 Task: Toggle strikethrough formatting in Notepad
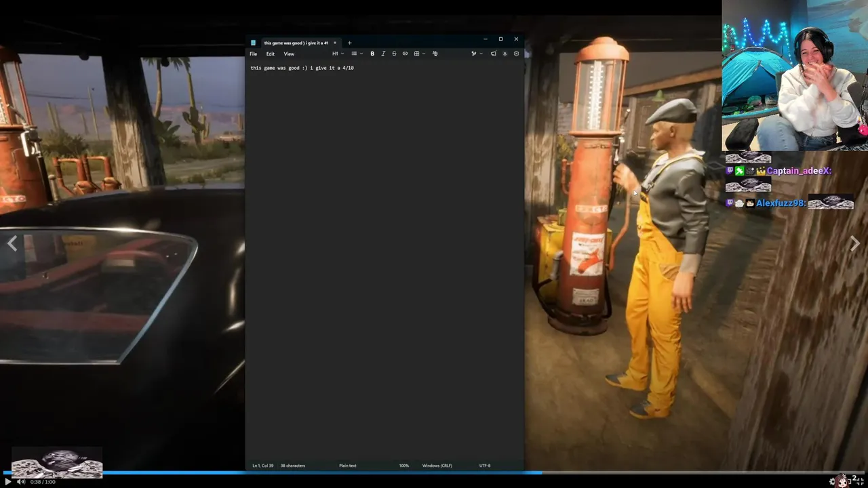pos(394,54)
